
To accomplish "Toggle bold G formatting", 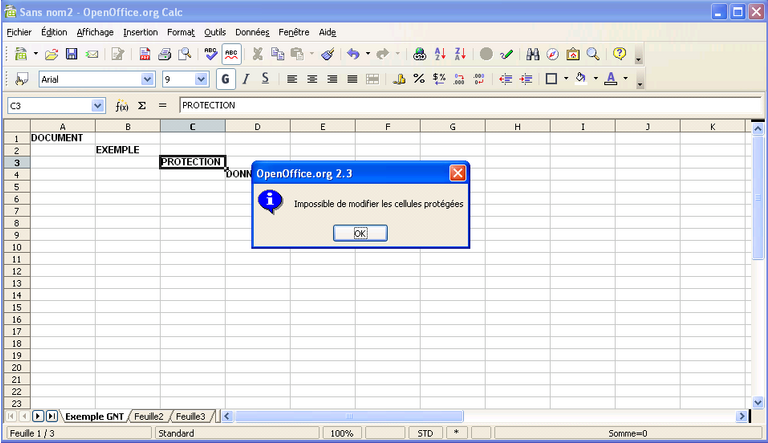I will [225, 79].
